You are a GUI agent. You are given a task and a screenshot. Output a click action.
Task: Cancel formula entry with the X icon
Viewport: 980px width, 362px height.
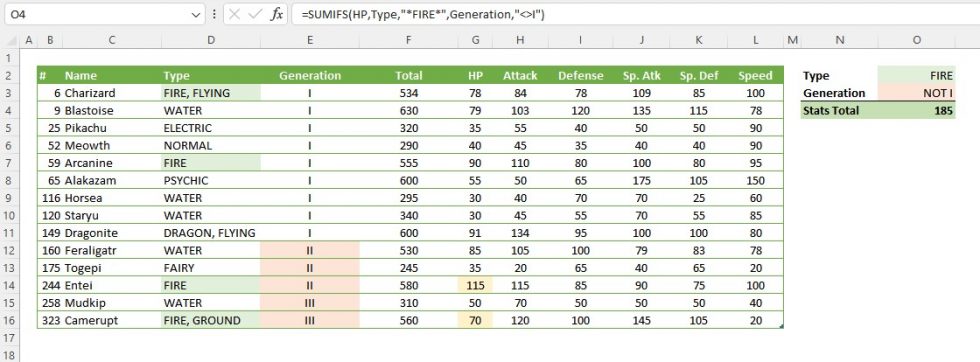click(x=234, y=14)
